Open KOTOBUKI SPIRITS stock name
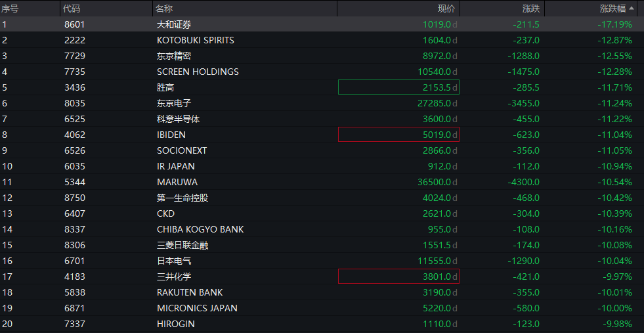Viewport: 644px width, 333px height. pos(195,40)
